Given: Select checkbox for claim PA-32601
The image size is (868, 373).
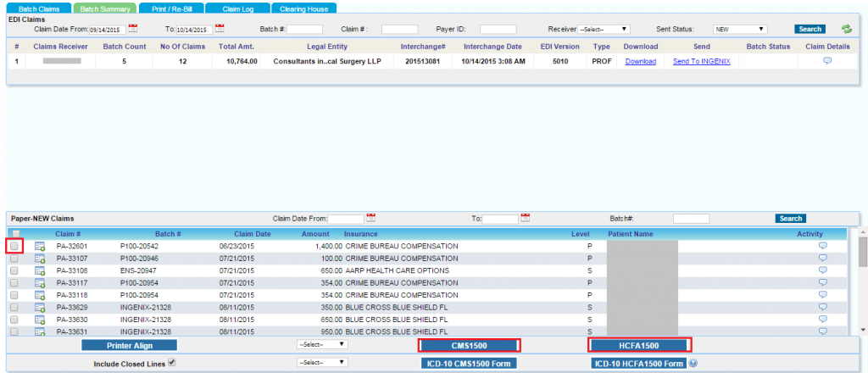Looking at the screenshot, I should (14, 247).
